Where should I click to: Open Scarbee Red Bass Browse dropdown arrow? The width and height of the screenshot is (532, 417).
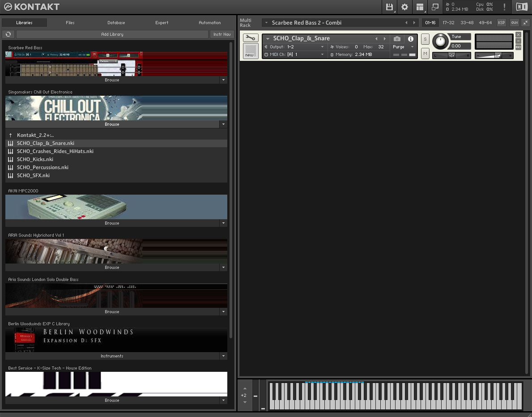point(223,80)
